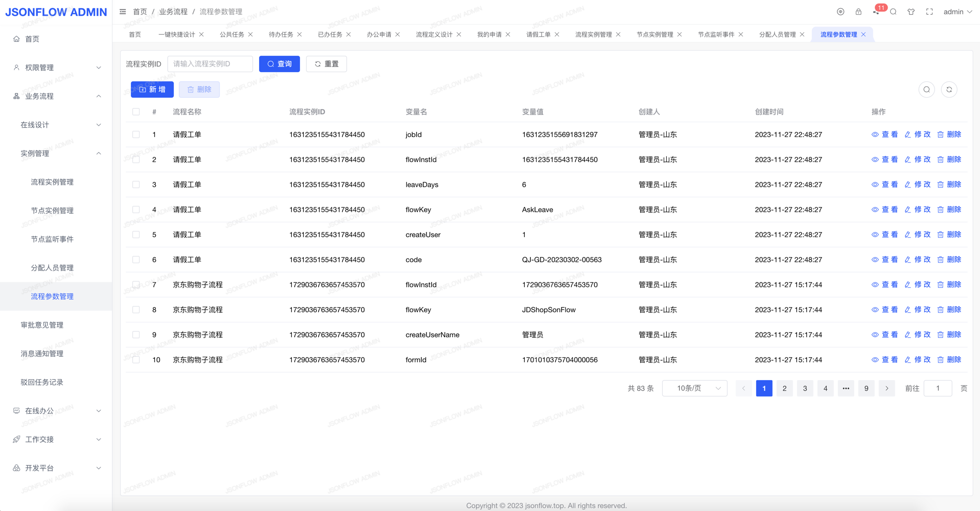This screenshot has height=511, width=980.
Task: Collapse sidebar using the hamburger menu icon
Action: (x=123, y=12)
